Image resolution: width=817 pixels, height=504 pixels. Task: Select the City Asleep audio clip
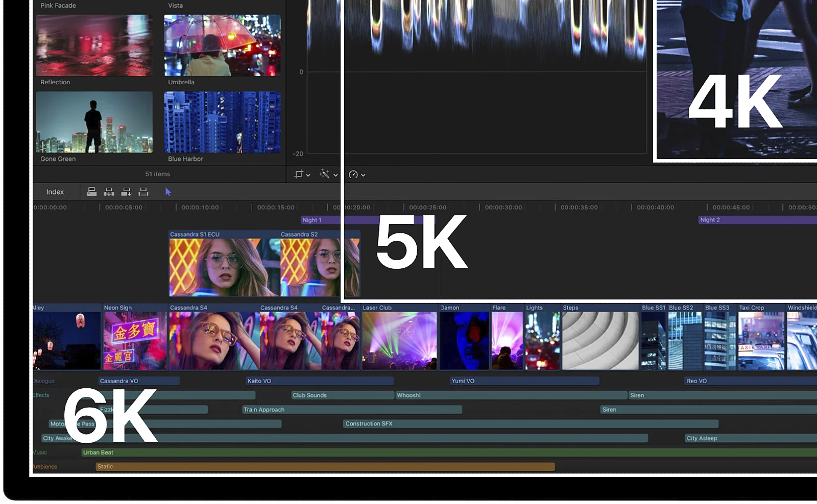[x=751, y=438]
